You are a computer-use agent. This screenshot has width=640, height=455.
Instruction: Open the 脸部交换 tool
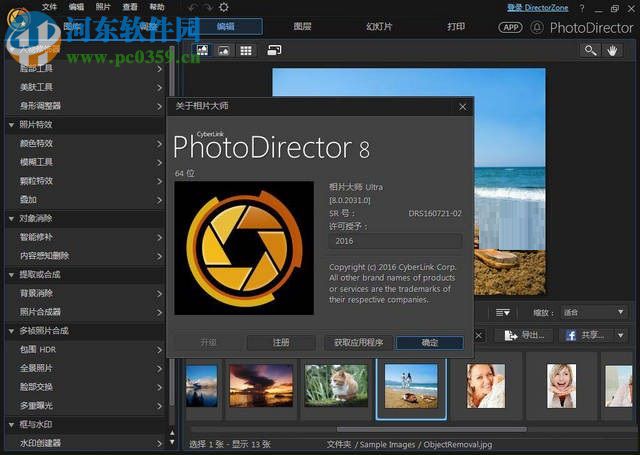tap(85, 387)
